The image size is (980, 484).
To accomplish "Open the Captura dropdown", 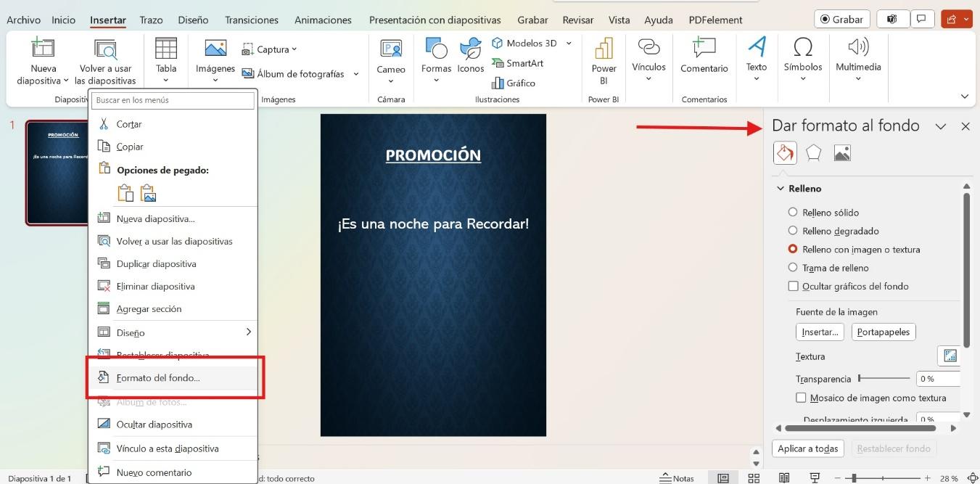I will coord(293,49).
